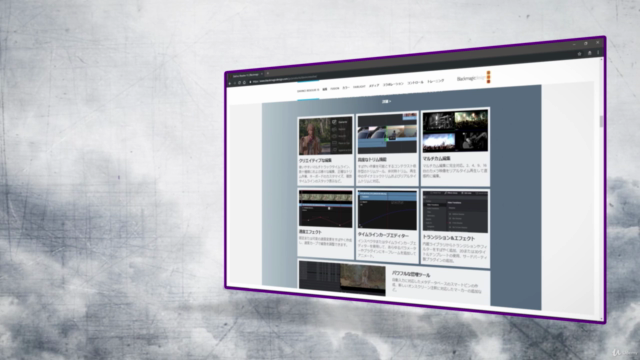Screen dimensions: 640x360
Task: Open the トレーニング navigation item
Action: coord(436,81)
